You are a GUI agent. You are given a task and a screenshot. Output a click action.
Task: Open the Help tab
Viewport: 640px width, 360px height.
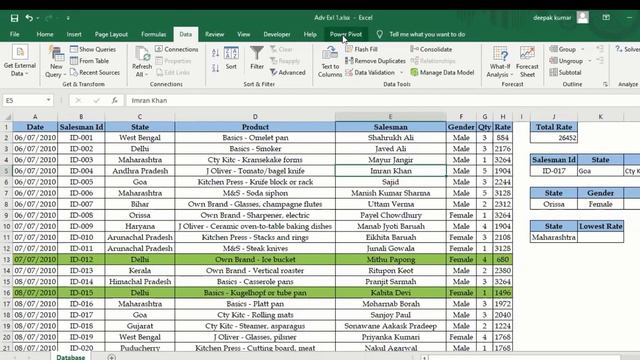click(310, 35)
